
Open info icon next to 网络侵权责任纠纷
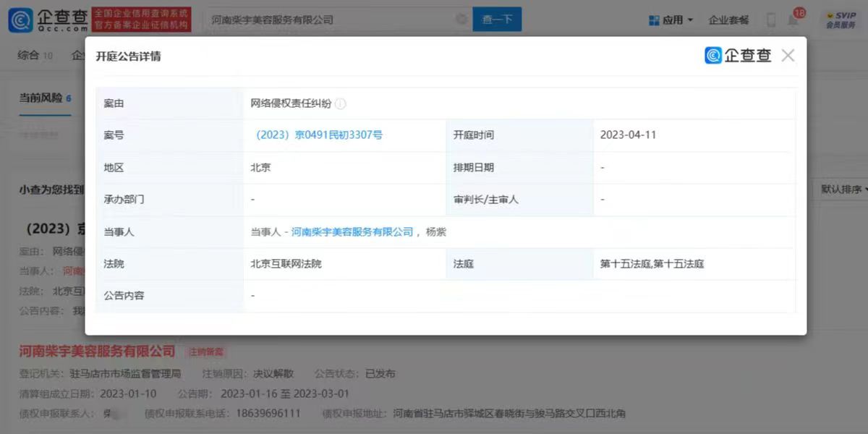[341, 103]
